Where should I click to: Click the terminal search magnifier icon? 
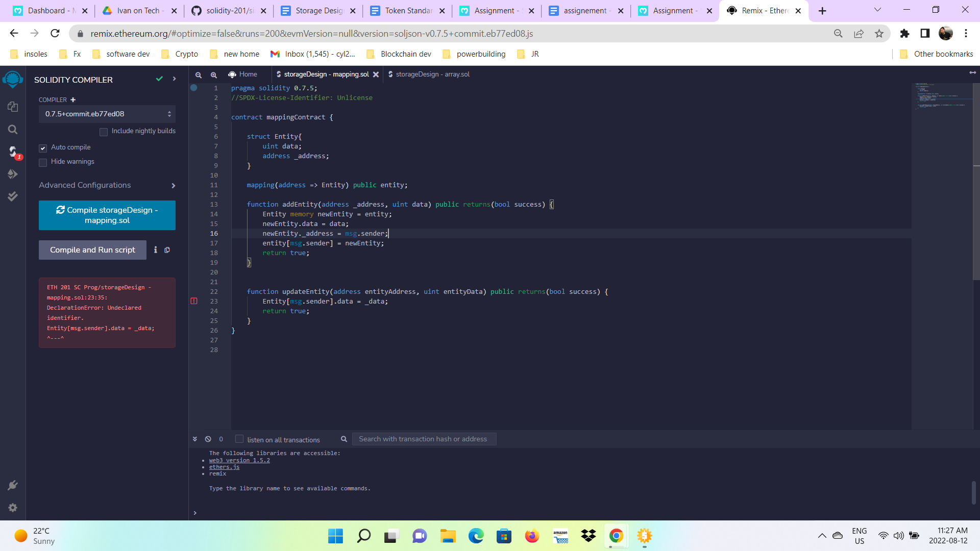point(344,439)
